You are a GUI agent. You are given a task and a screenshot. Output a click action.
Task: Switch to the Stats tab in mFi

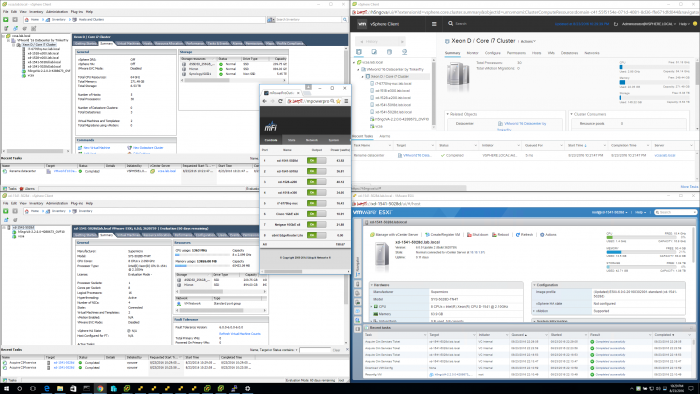(x=292, y=140)
